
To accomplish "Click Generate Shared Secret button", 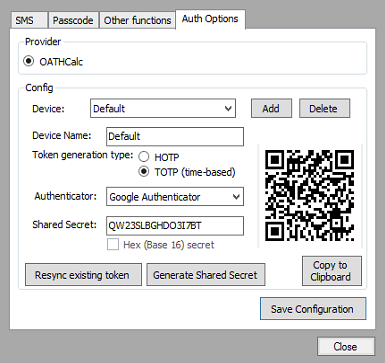I will point(206,275).
